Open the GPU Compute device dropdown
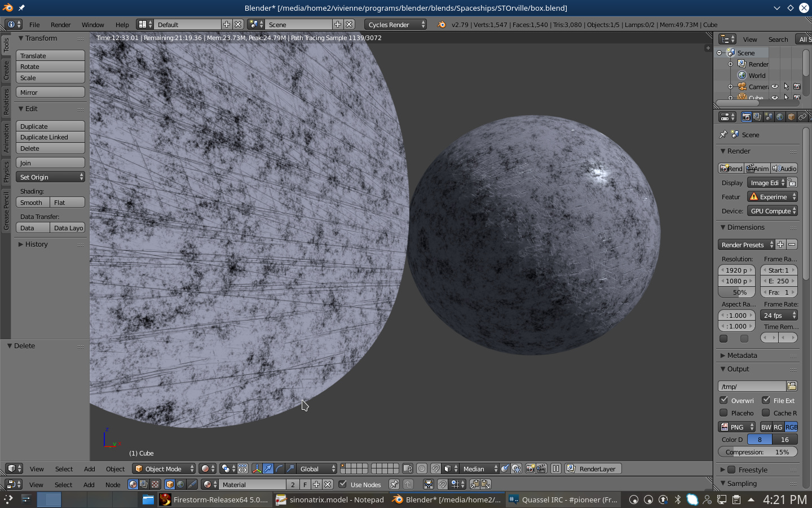Viewport: 812px width, 508px height. 773,211
